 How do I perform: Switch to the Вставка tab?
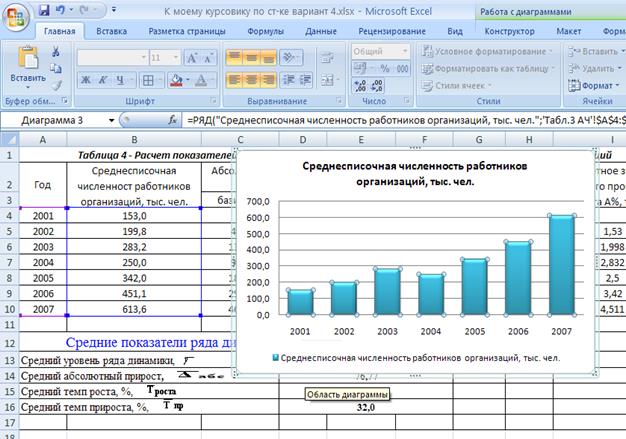pyautogui.click(x=111, y=31)
